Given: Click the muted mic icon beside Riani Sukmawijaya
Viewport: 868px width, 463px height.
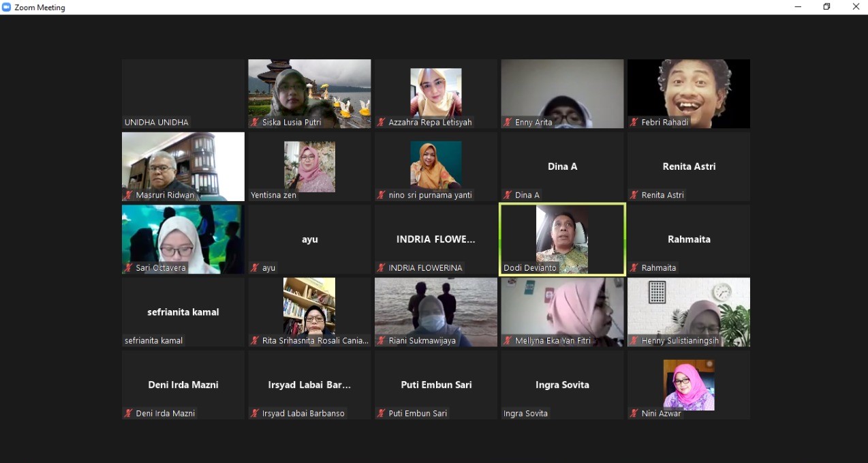Looking at the screenshot, I should coord(382,340).
